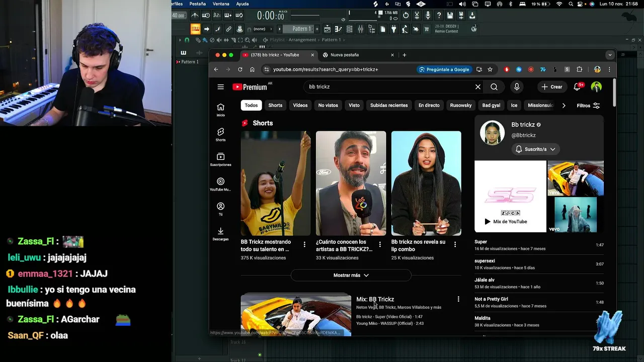This screenshot has height=362, width=644.
Task: Open the YouTube account avatar menu
Action: tap(596, 87)
